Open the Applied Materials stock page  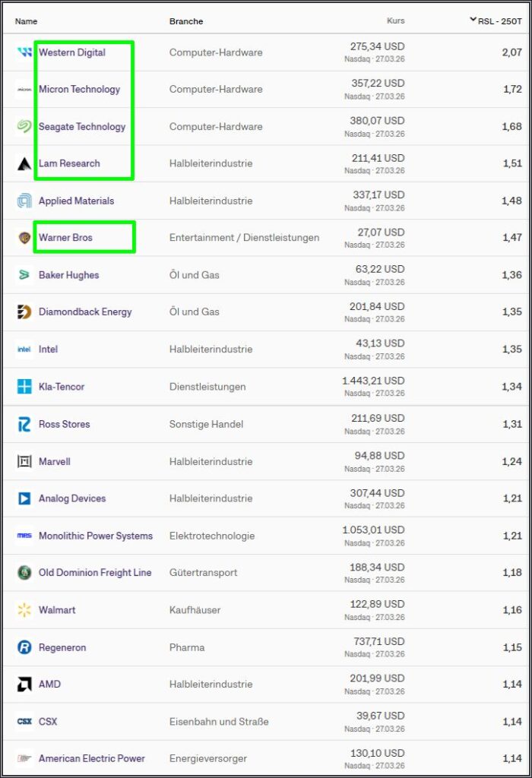[76, 201]
